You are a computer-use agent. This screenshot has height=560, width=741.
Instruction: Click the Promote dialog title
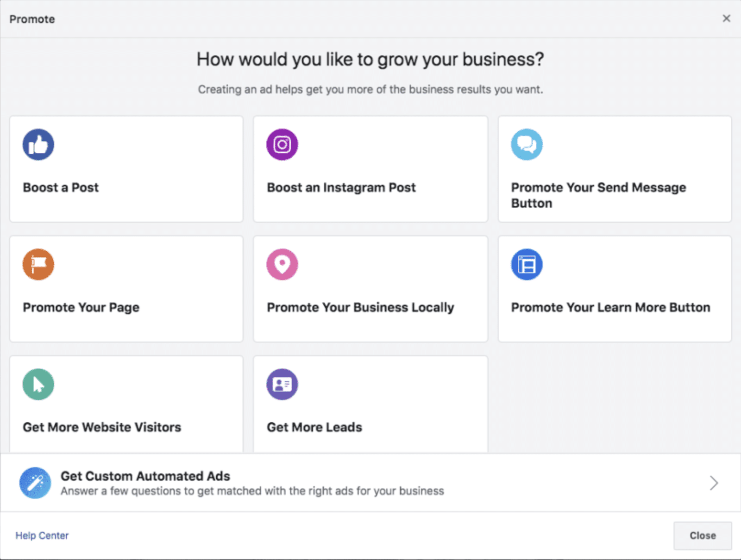32,19
